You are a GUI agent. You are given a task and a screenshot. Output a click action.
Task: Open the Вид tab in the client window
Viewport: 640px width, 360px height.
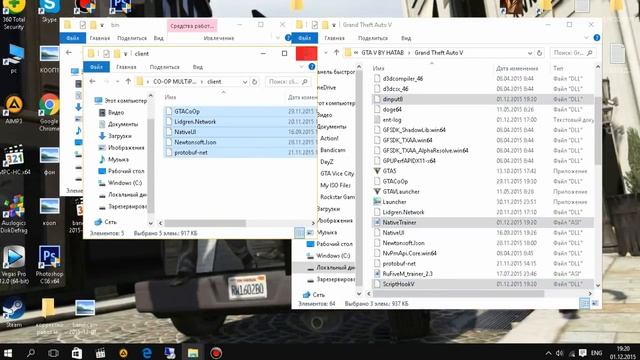[198, 67]
